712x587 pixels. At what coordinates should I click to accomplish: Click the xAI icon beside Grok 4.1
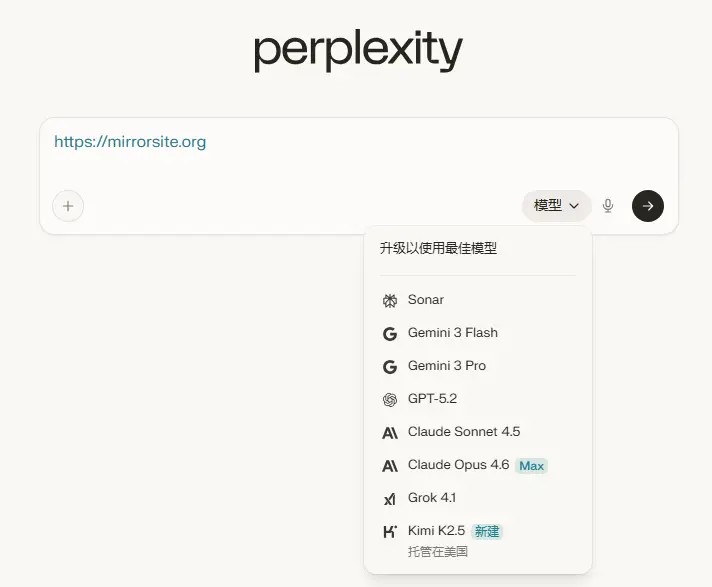click(x=390, y=498)
